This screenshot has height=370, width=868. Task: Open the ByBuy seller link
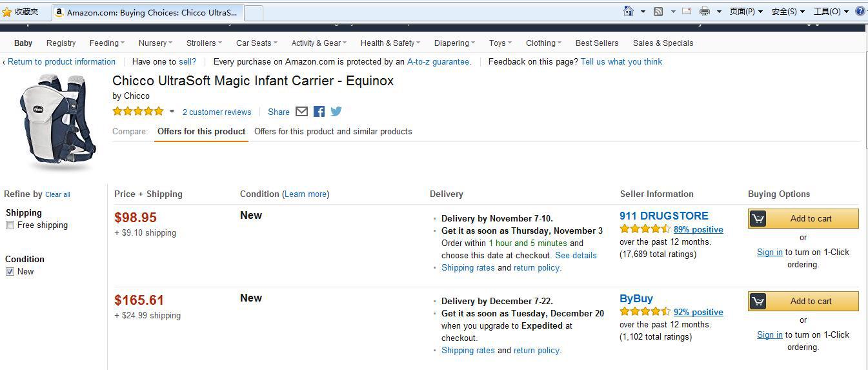click(636, 299)
